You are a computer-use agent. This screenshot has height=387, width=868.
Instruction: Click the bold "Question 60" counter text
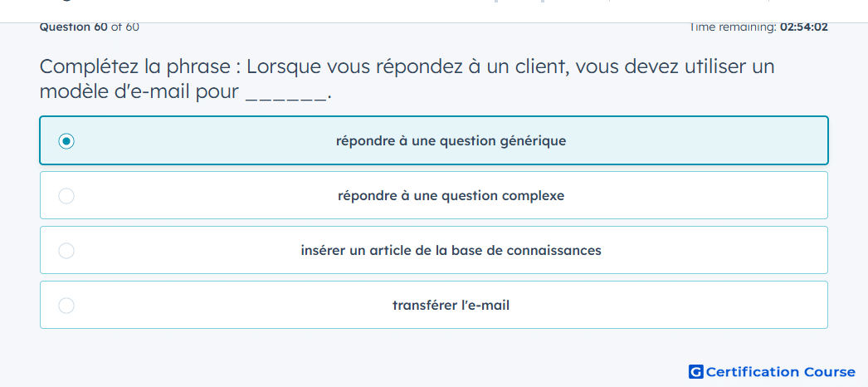click(x=74, y=27)
